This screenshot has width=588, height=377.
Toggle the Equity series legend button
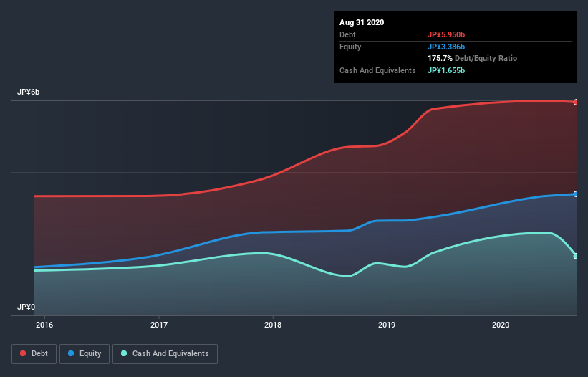tap(85, 354)
